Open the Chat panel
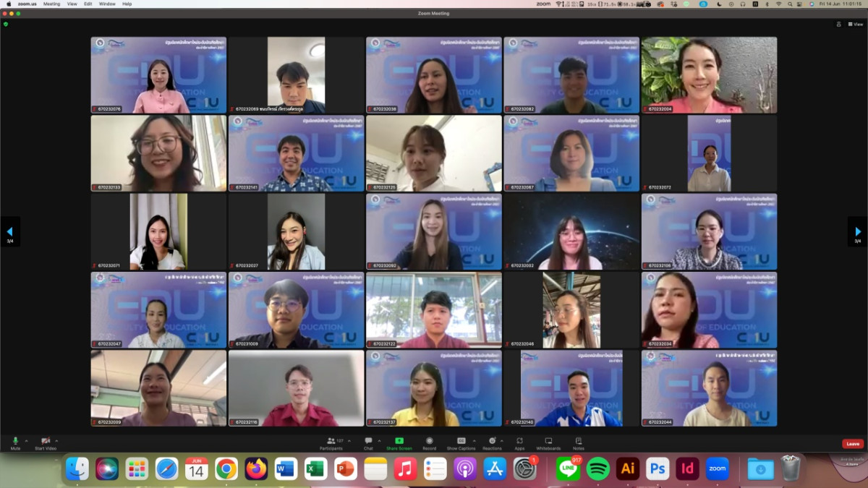Viewport: 868px width, 488px height. point(368,442)
